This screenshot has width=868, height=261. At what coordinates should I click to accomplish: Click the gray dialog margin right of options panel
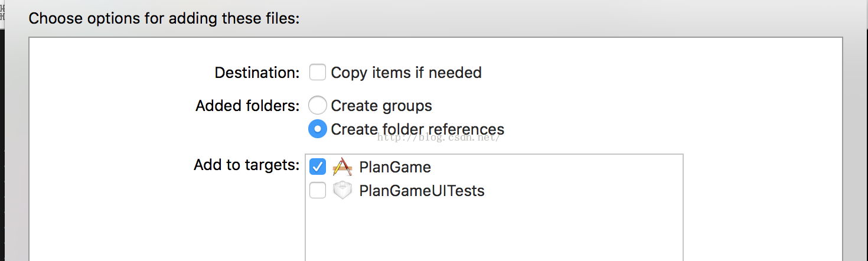click(x=855, y=148)
